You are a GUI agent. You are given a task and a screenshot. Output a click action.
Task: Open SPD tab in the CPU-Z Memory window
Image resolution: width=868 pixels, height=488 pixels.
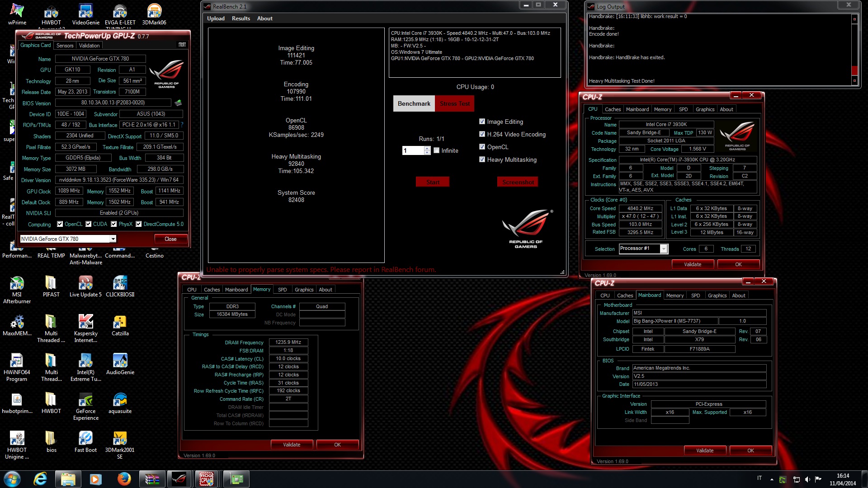pos(282,290)
